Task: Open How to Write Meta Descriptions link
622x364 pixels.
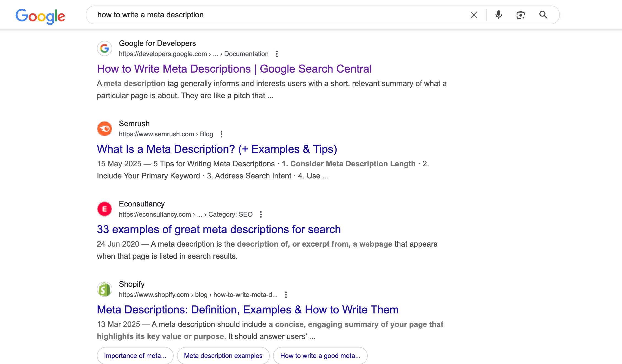Action: pos(234,69)
